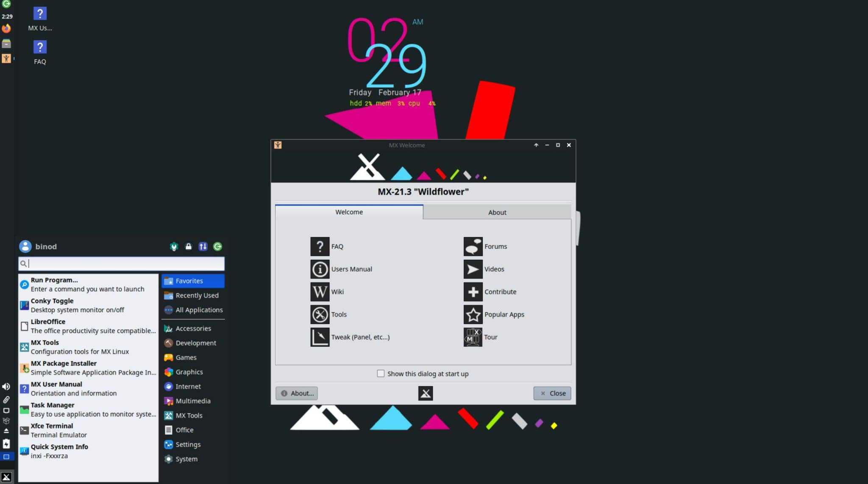Close the MX Welcome dialog
This screenshot has height=484, width=868.
[552, 393]
